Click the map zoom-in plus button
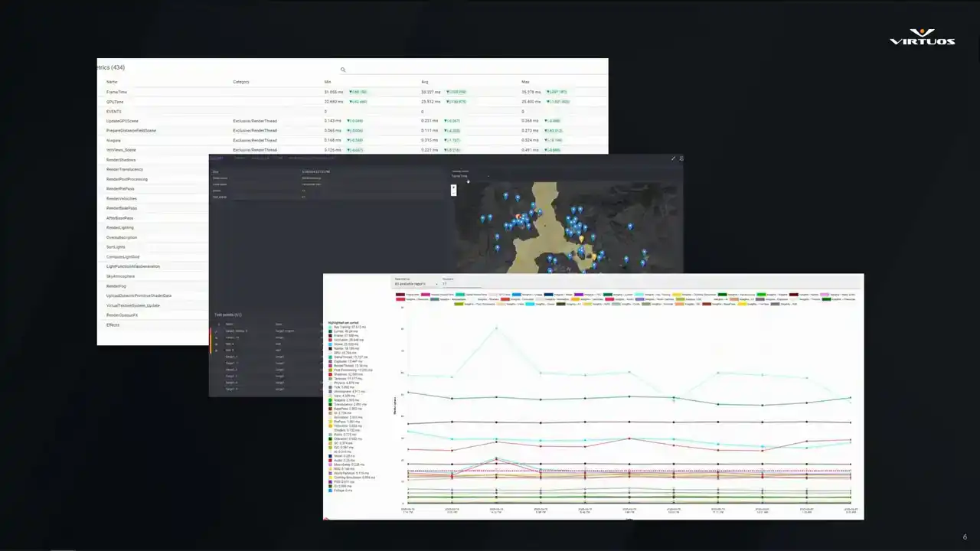This screenshot has height=551, width=980. click(453, 186)
